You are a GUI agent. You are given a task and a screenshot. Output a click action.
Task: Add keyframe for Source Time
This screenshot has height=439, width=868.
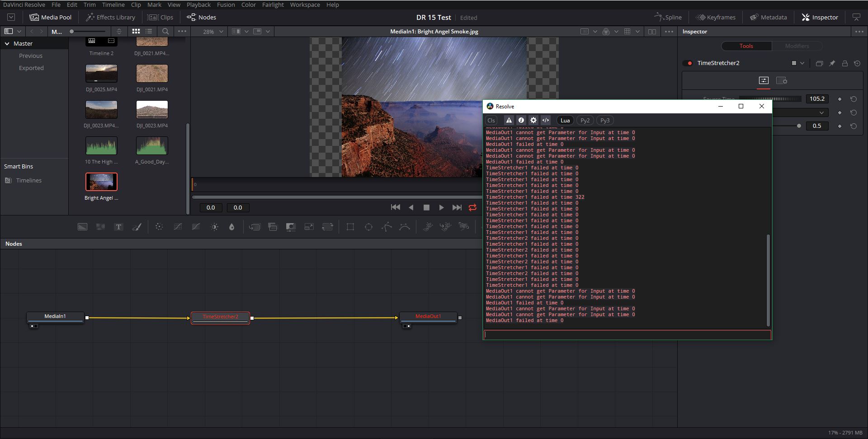point(840,99)
